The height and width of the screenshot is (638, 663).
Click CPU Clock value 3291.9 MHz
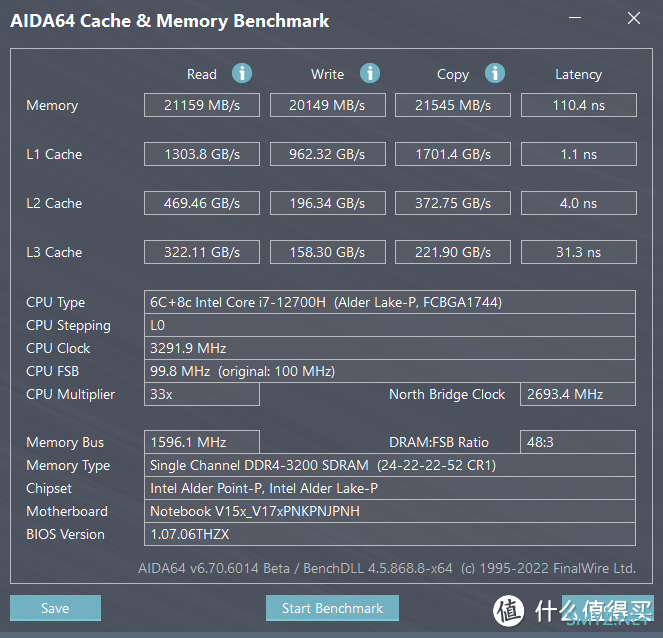tap(390, 348)
